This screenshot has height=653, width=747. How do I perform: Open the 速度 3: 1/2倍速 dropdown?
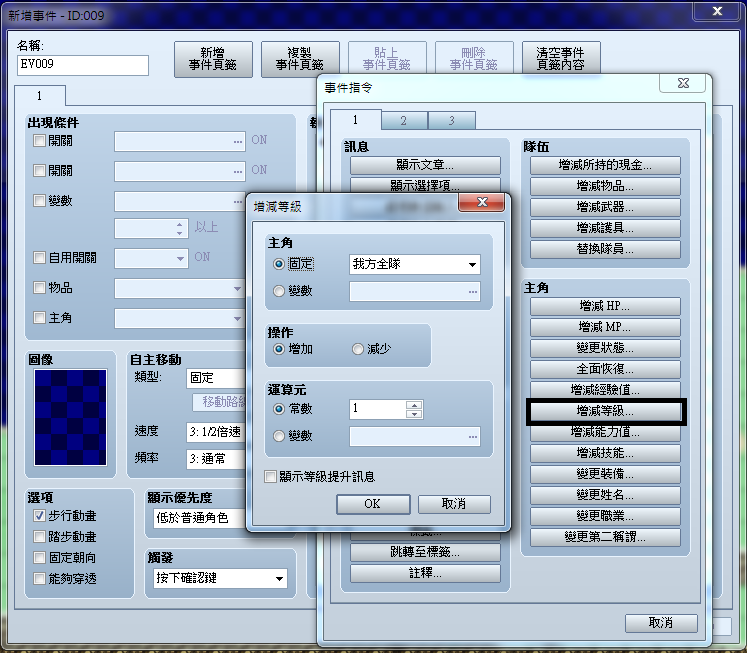pos(216,432)
